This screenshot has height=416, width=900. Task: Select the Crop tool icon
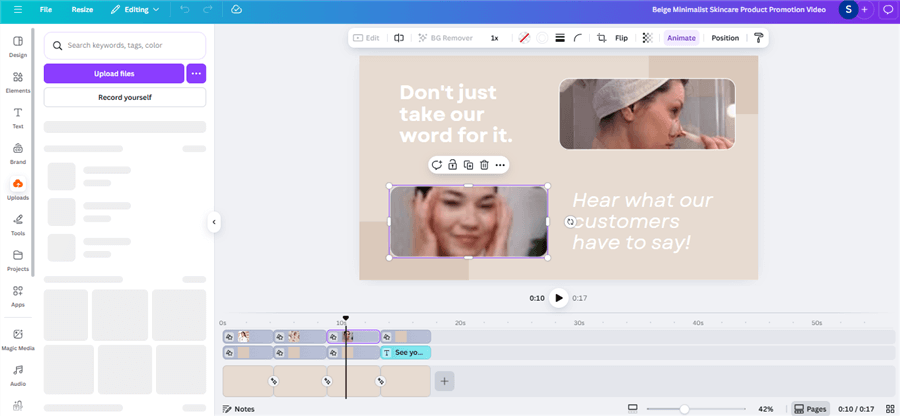pos(602,38)
